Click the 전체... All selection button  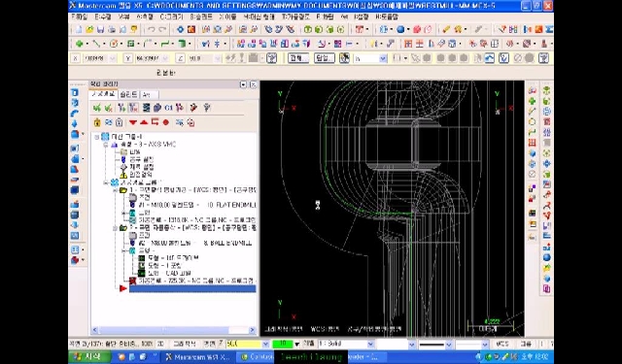[298, 58]
